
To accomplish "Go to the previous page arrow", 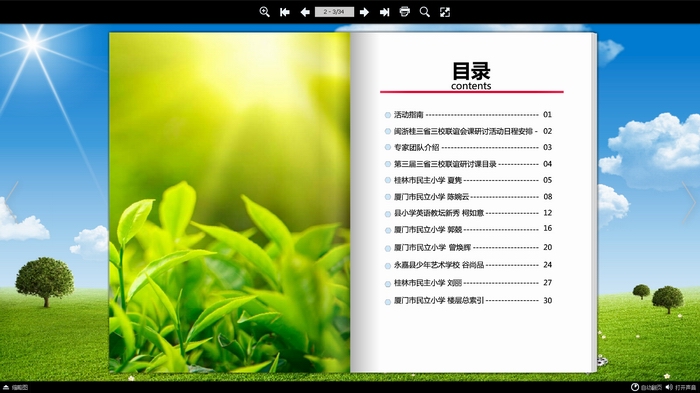I will (305, 12).
